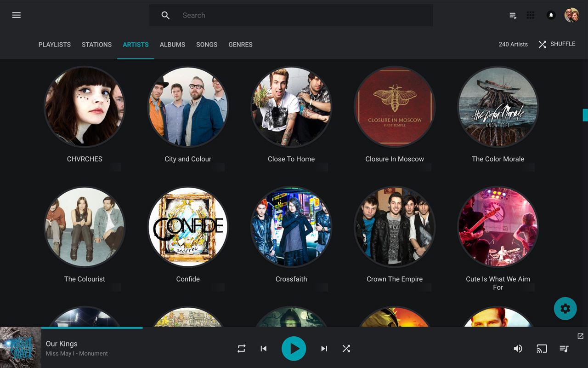Screen dimensions: 588x368
Task: Click Miss May I - Monument subtitle
Action: [77, 354]
